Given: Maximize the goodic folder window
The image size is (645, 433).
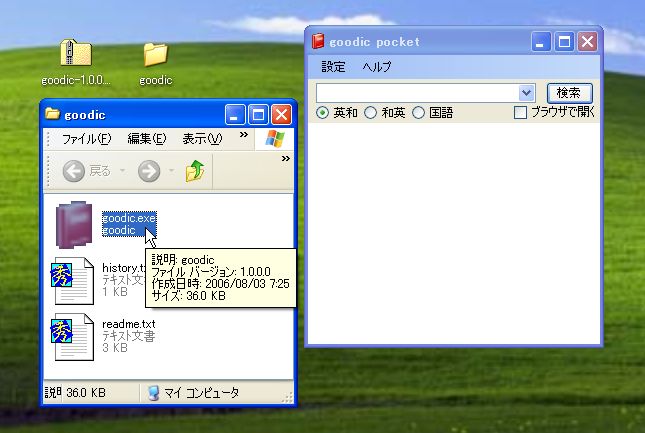Looking at the screenshot, I should [258, 115].
